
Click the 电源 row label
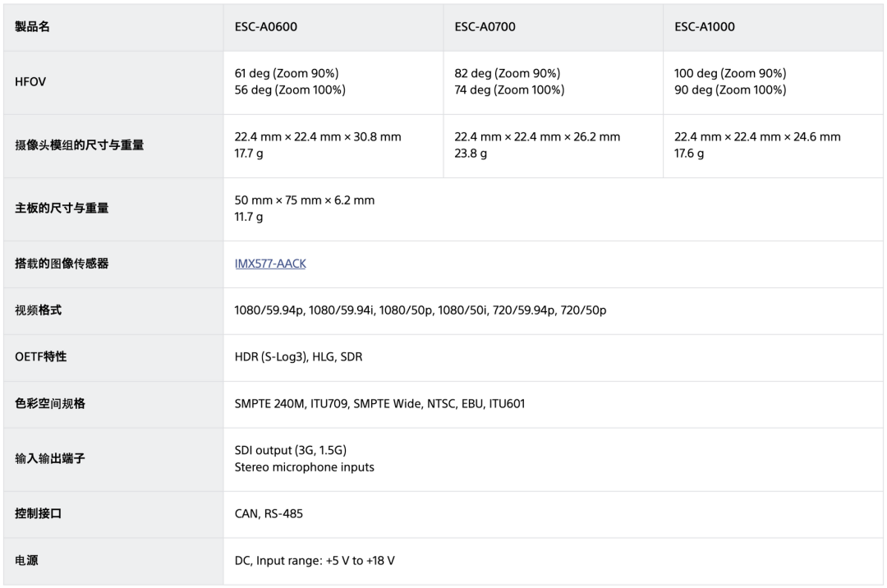(x=26, y=560)
